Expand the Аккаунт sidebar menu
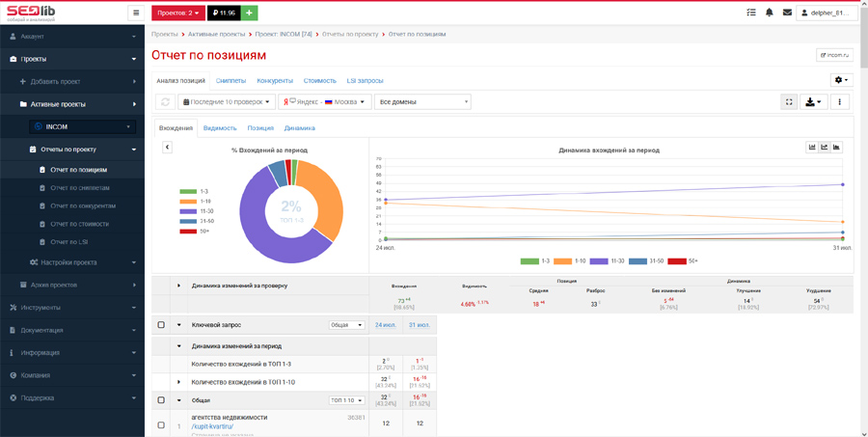Screen dimensions: 868x437 (72, 37)
